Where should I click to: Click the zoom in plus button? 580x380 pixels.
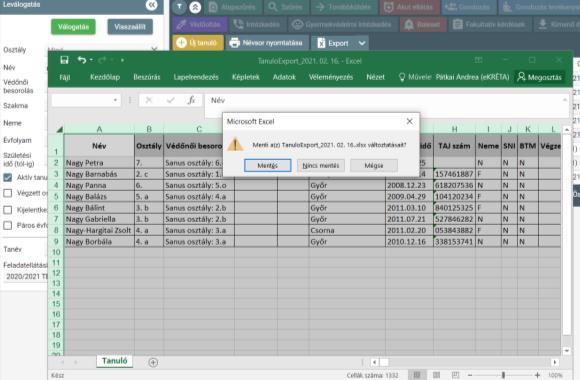click(x=537, y=375)
